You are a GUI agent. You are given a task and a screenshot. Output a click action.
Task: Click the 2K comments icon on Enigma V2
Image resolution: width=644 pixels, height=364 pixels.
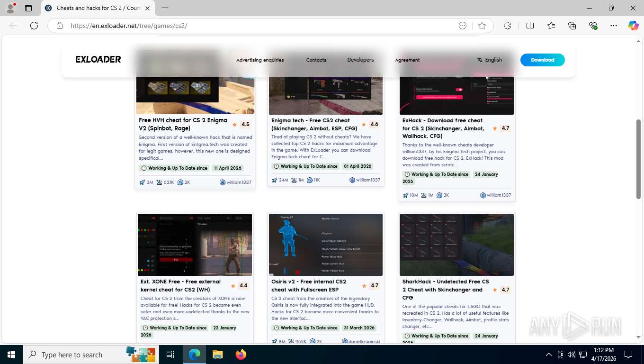180,182
